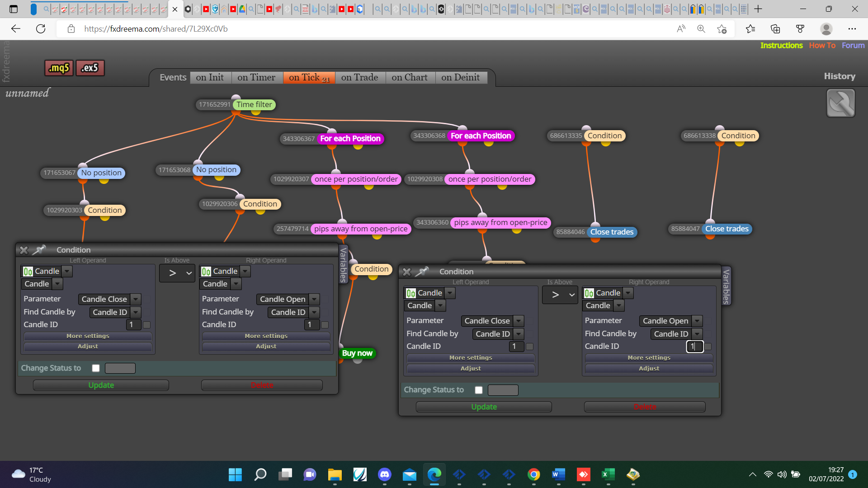The image size is (868, 488).
Task: Focus right operand Candle ID field, right dialog
Action: [695, 347]
